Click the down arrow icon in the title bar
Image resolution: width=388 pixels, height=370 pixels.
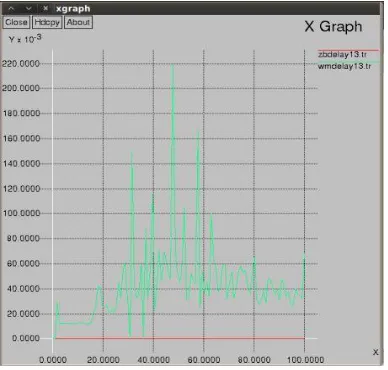[x=29, y=8]
